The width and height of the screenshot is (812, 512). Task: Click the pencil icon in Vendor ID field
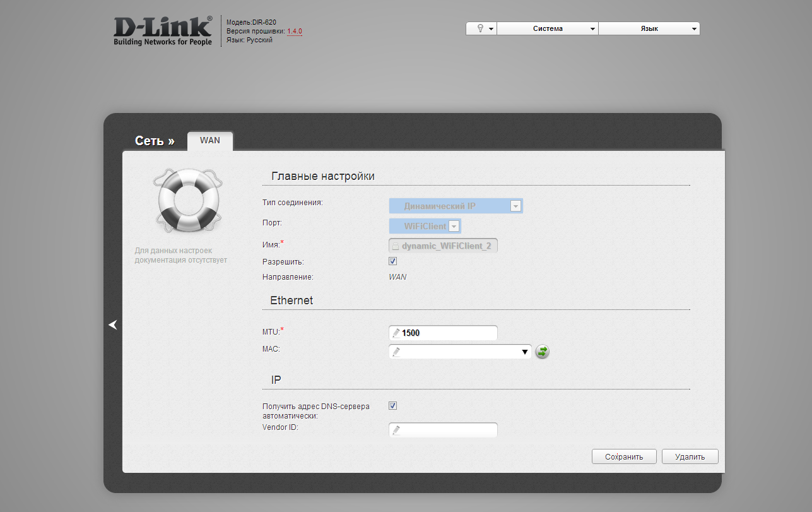pos(396,430)
